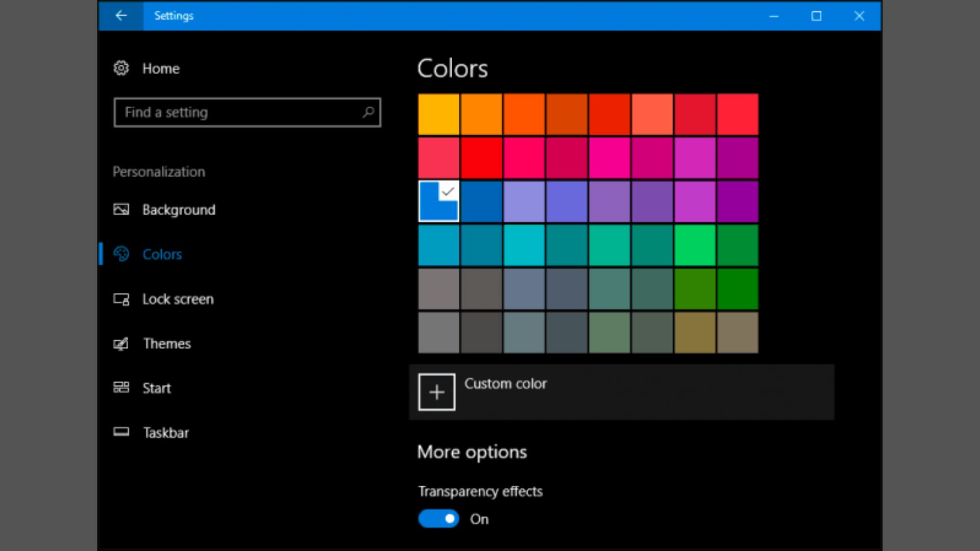
Task: Click the Home gear icon
Action: [x=121, y=68]
